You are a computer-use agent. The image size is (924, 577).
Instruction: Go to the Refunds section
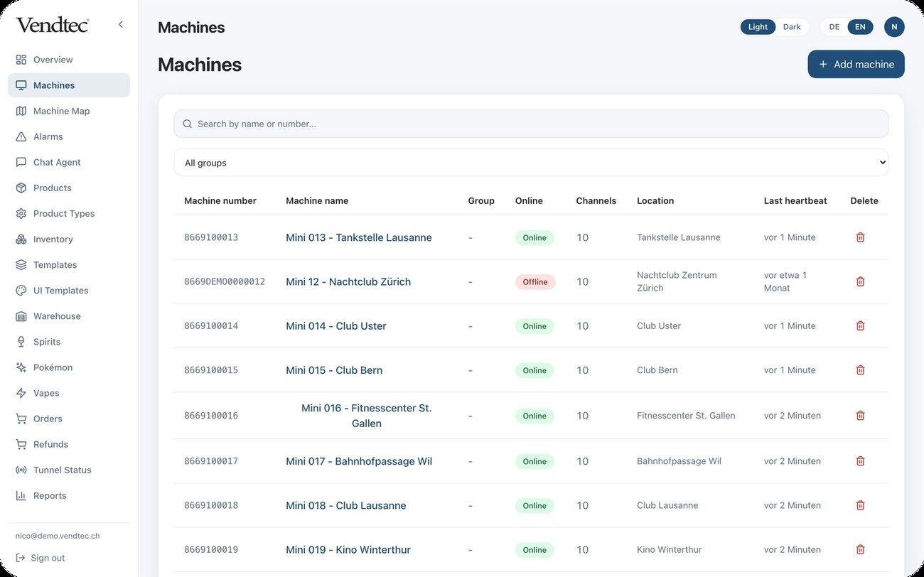[x=69, y=444]
